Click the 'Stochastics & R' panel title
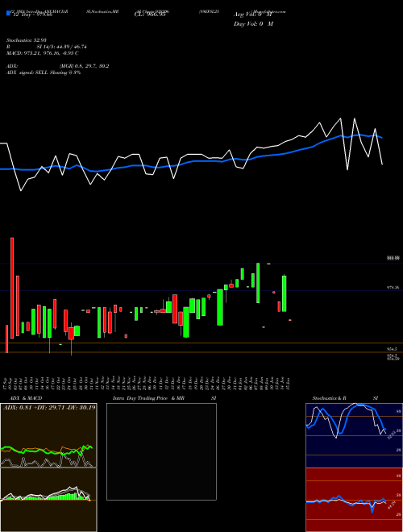 coord(329,398)
